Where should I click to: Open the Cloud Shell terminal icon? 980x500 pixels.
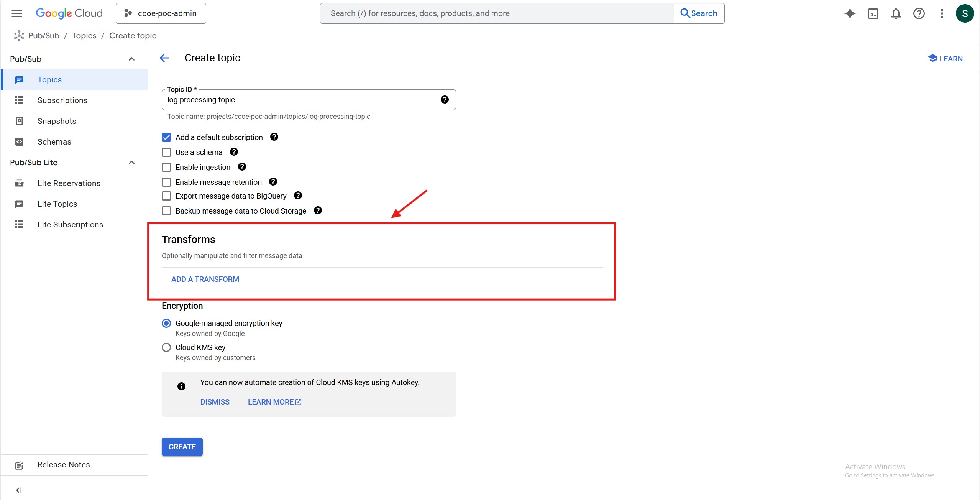click(x=873, y=14)
